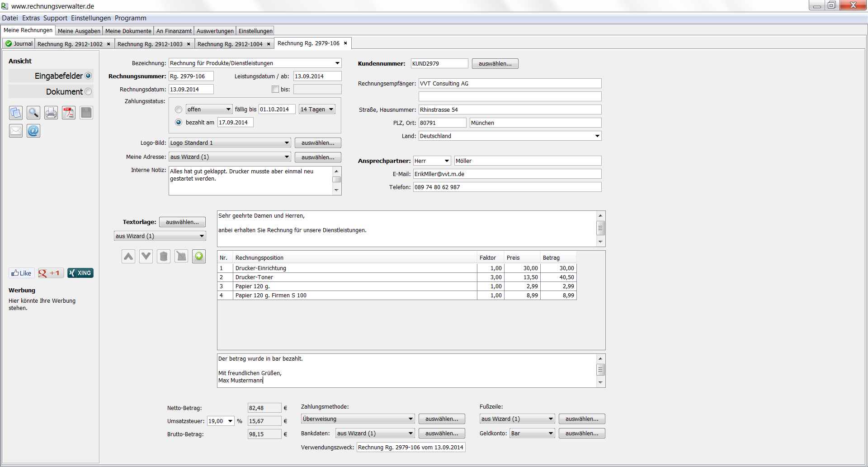Viewport: 868px width, 467px height.
Task: Enable the Leistungsdatum bis checkbox
Action: click(x=275, y=89)
